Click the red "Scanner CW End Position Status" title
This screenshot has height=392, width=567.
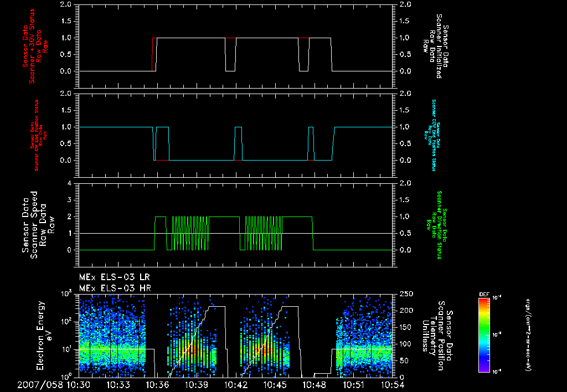click(x=37, y=136)
